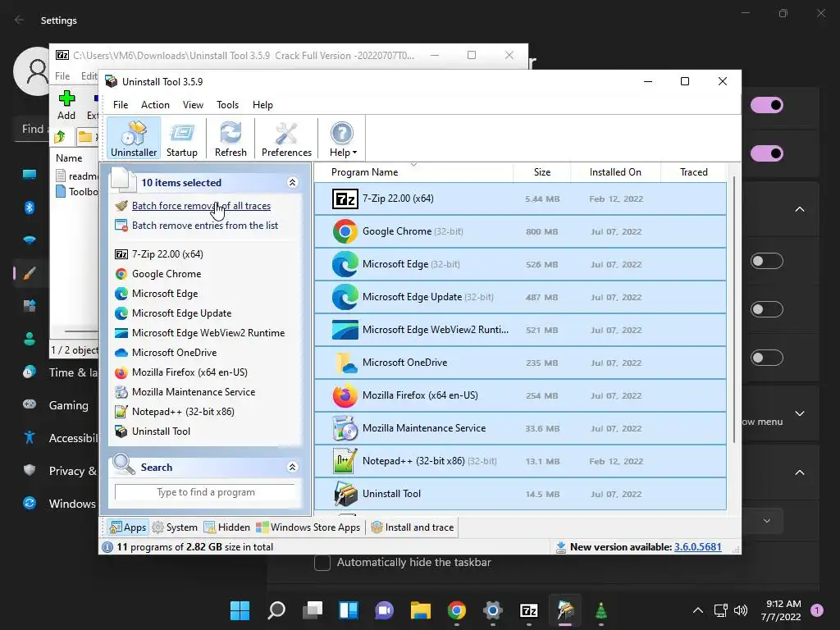This screenshot has height=630, width=840.
Task: Open taskbar Search
Action: click(276, 610)
